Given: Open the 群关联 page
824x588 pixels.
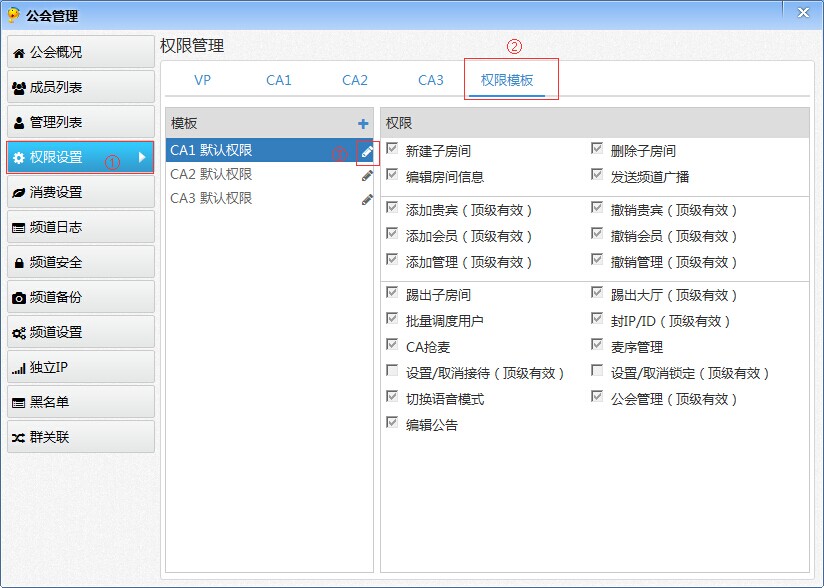Looking at the screenshot, I should pos(81,437).
